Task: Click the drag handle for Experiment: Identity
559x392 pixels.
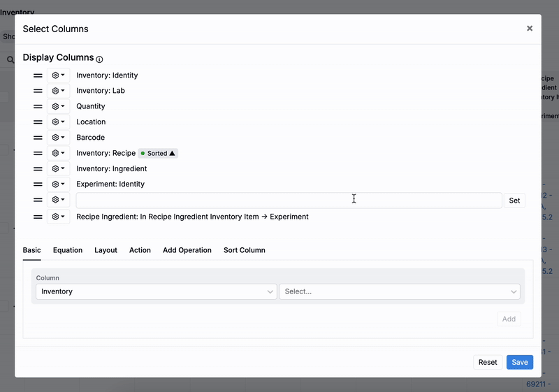Action: [38, 184]
